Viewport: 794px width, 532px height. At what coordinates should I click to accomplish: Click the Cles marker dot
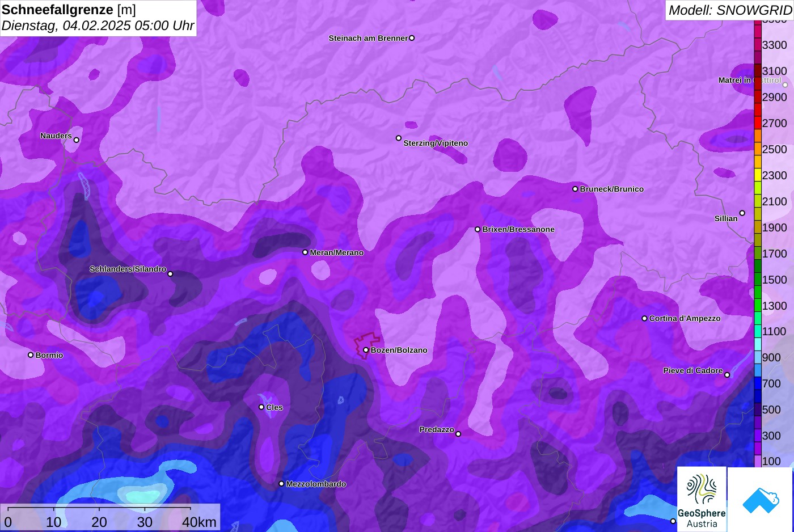[x=261, y=407]
